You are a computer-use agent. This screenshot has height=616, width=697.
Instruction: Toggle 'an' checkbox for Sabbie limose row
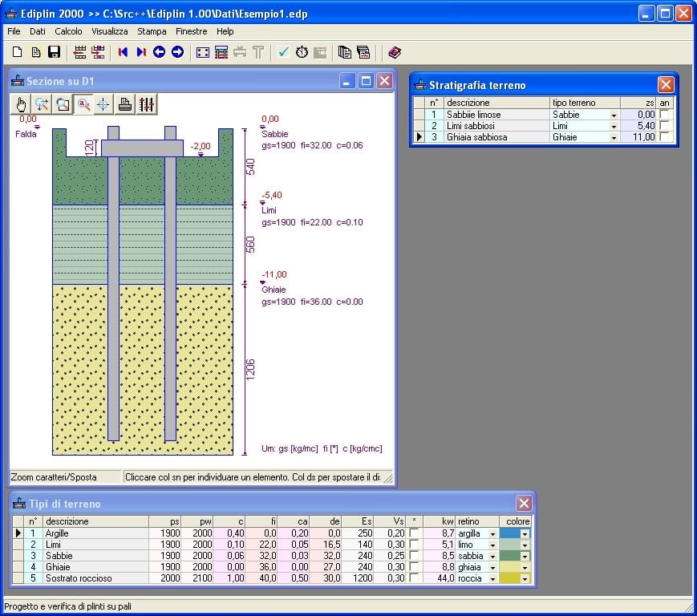point(663,115)
